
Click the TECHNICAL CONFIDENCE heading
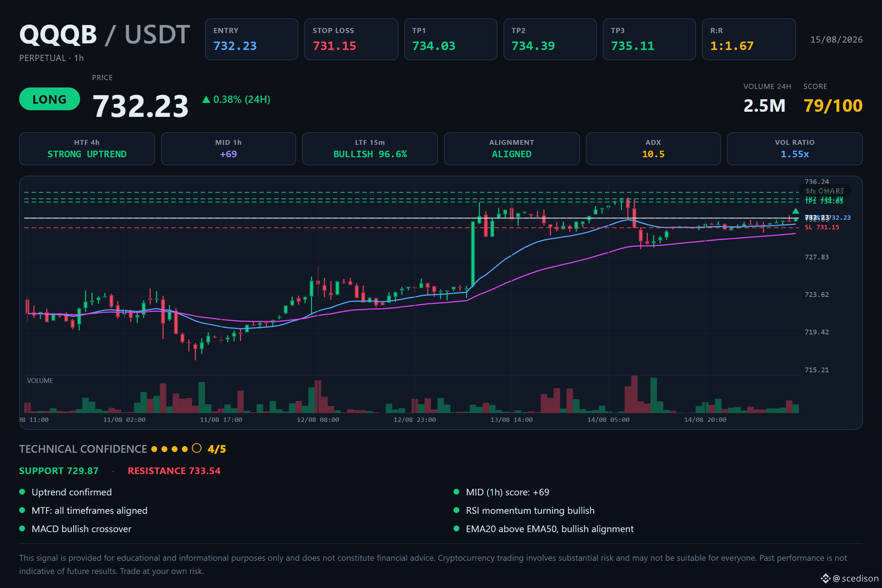click(83, 449)
